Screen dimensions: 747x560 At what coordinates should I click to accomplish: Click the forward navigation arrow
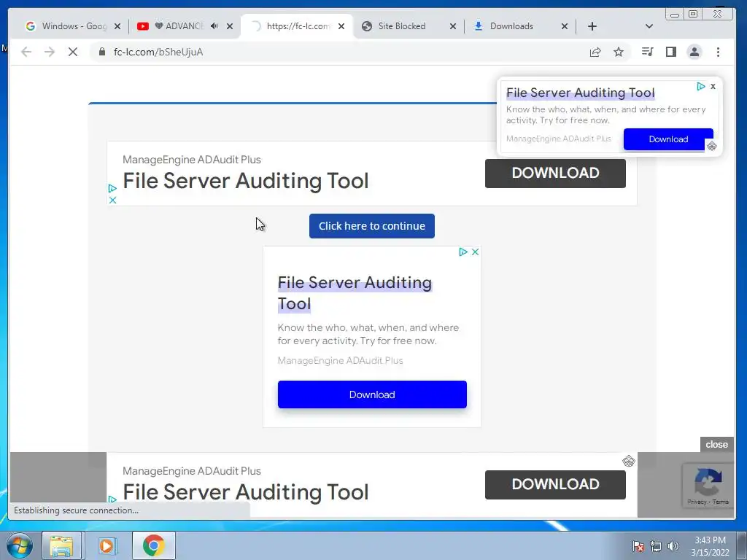point(50,52)
